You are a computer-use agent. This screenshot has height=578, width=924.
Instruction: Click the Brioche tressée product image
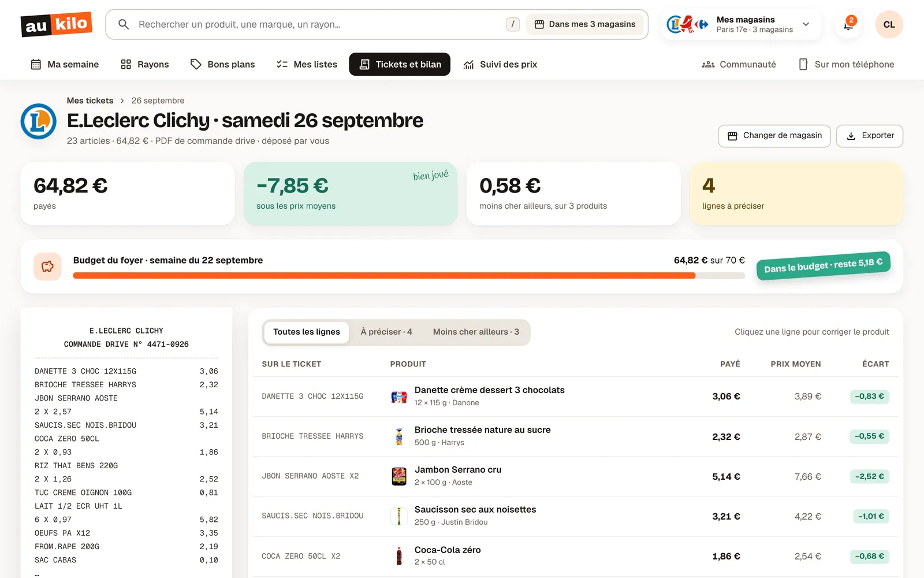(x=399, y=436)
